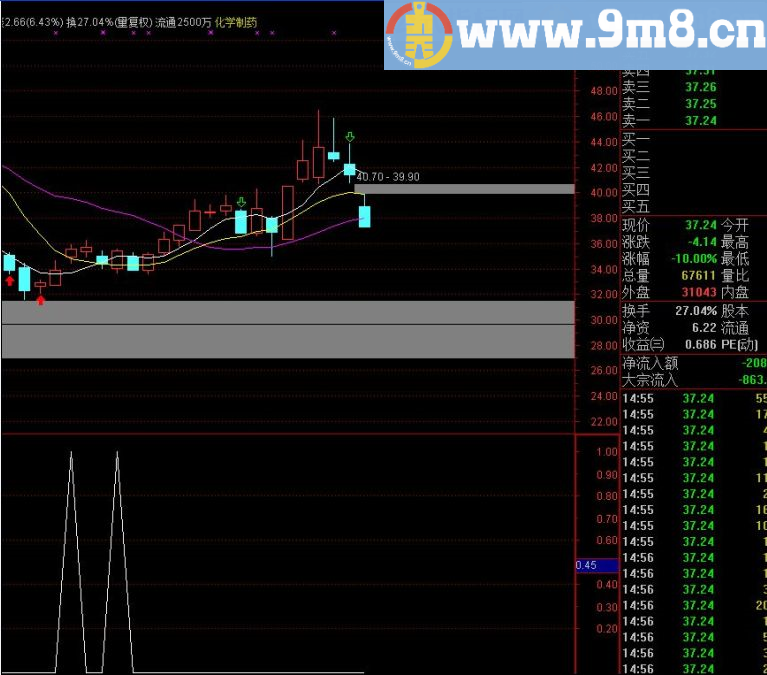The image size is (767, 675).
Task: Click the second indicator spike peak
Action: click(117, 453)
